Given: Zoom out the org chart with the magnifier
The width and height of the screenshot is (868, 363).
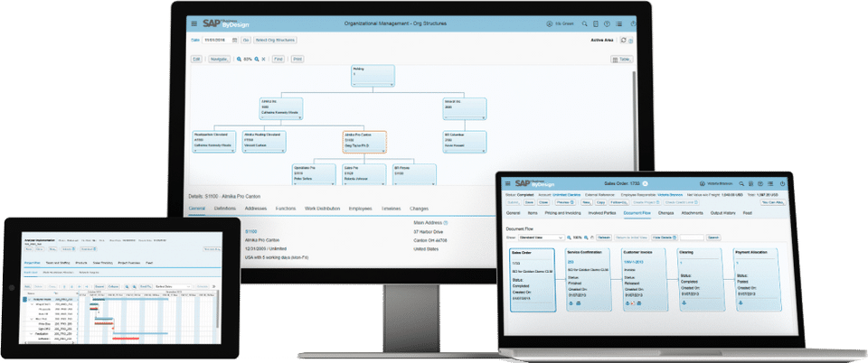Looking at the screenshot, I should pos(239,59).
